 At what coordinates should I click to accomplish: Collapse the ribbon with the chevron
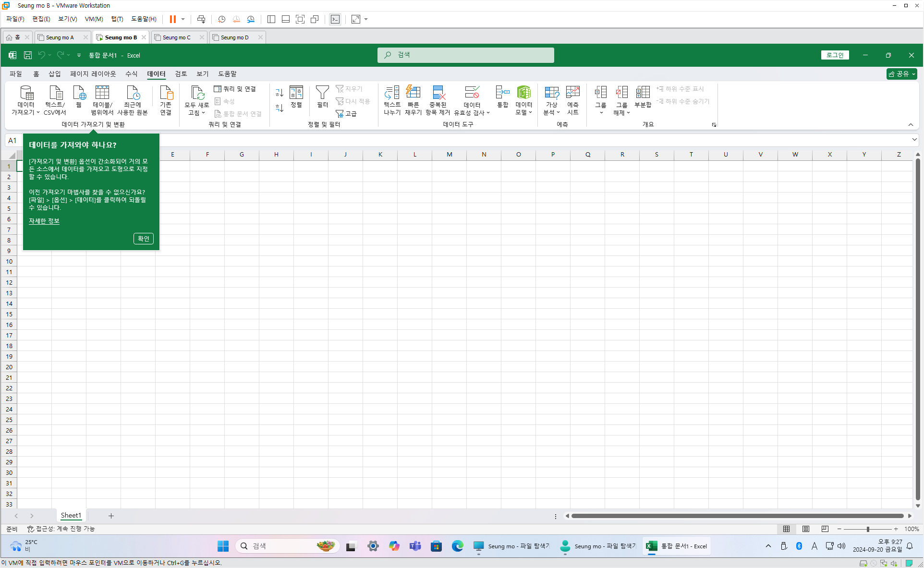[x=911, y=125]
